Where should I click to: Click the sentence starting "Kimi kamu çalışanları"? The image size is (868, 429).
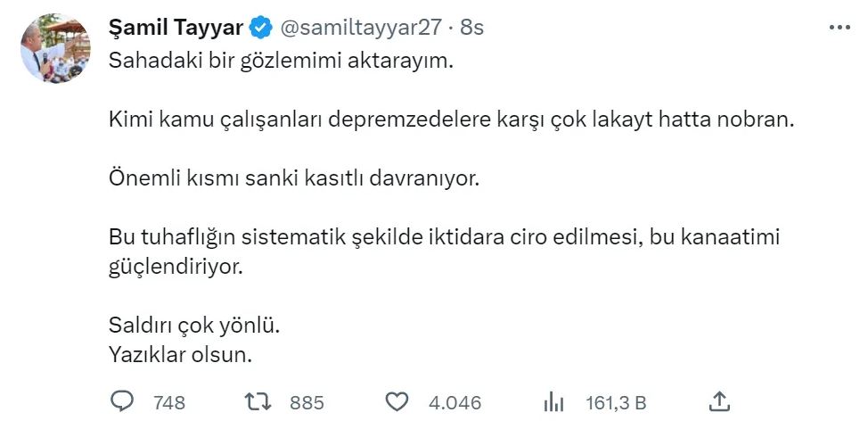point(450,120)
